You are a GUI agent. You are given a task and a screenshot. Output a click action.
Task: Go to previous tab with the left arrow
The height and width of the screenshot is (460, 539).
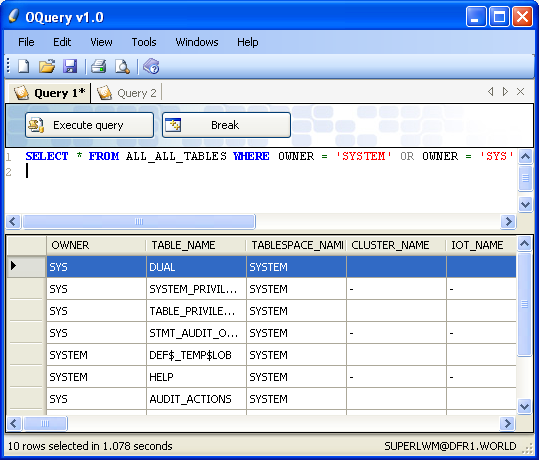coord(491,91)
